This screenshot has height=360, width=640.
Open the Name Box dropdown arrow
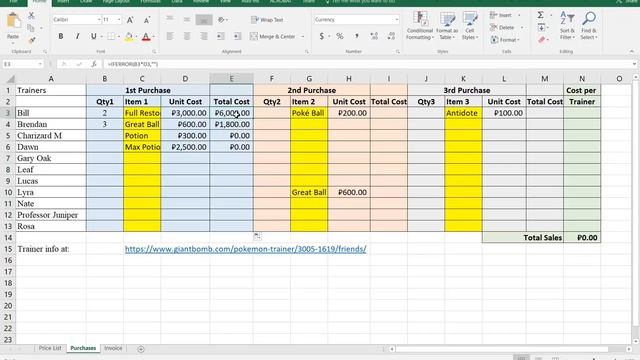coord(40,64)
